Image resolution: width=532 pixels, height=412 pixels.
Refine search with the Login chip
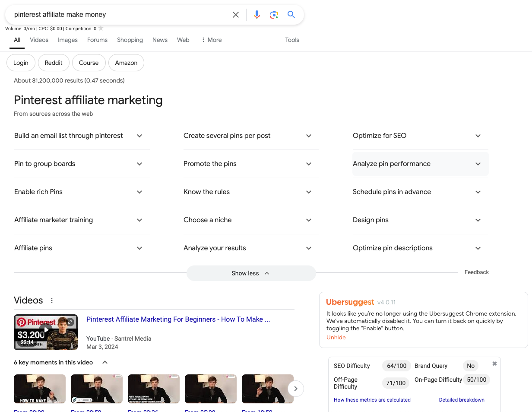21,63
